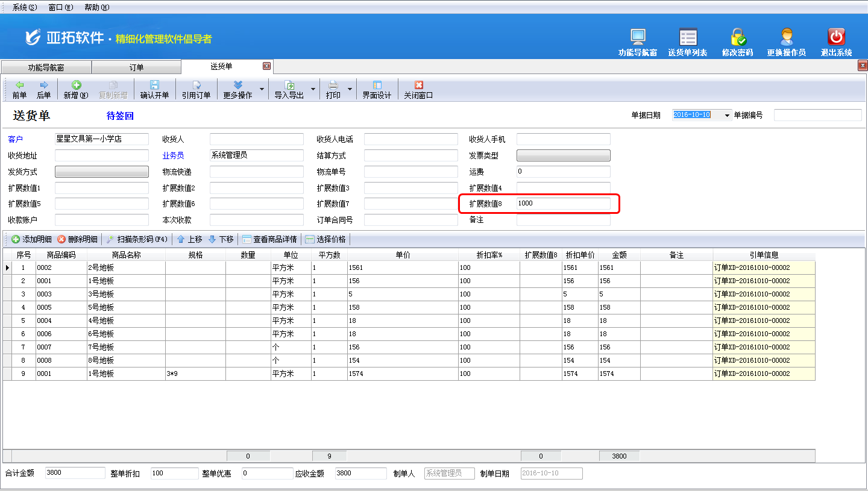Screen dimensions: 868x491
Task: Go to previous record with 前单
Action: coord(20,89)
